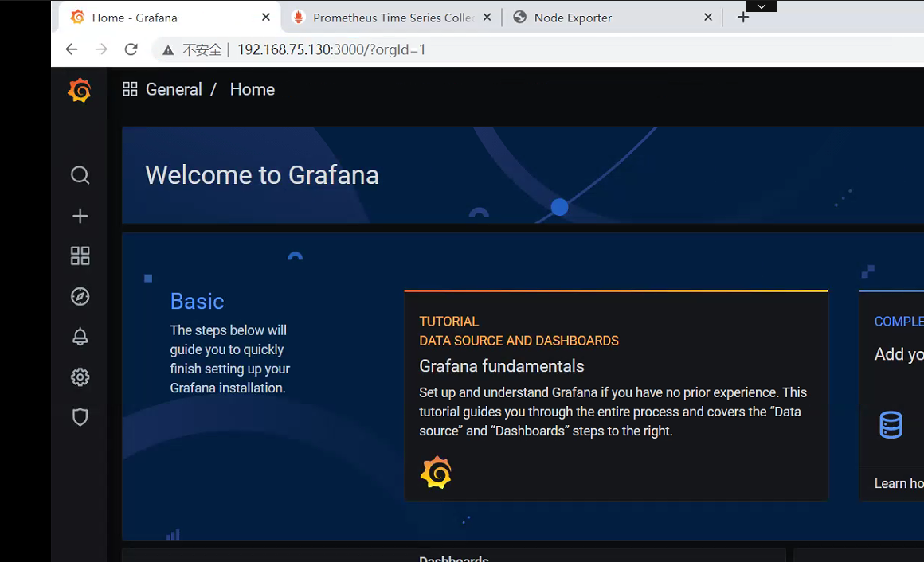
Task: Select the Home - Grafana tab
Action: click(159, 18)
